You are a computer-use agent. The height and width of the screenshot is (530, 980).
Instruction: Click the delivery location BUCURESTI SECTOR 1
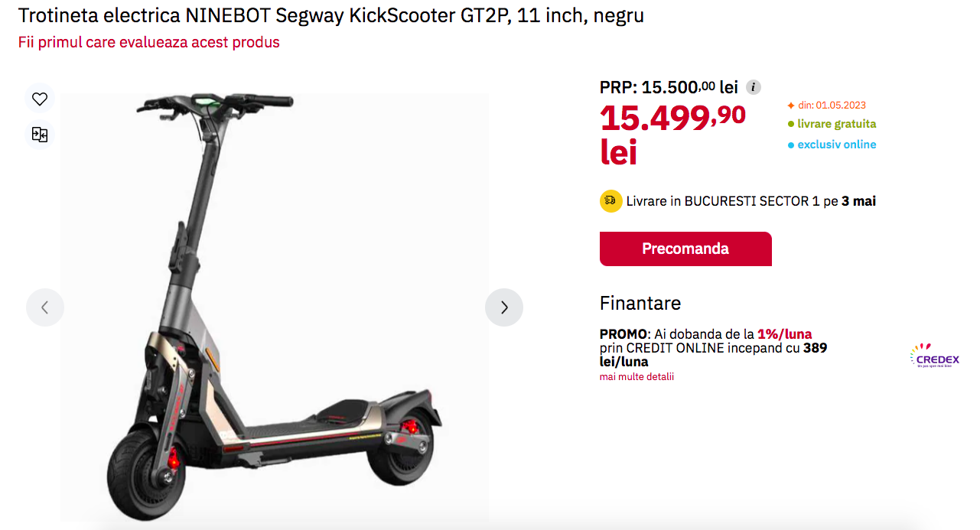tap(747, 201)
